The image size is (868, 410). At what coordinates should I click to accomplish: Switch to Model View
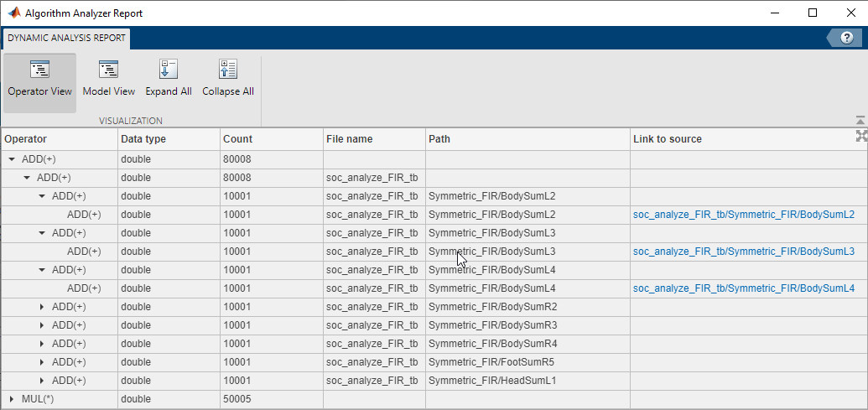click(x=108, y=80)
